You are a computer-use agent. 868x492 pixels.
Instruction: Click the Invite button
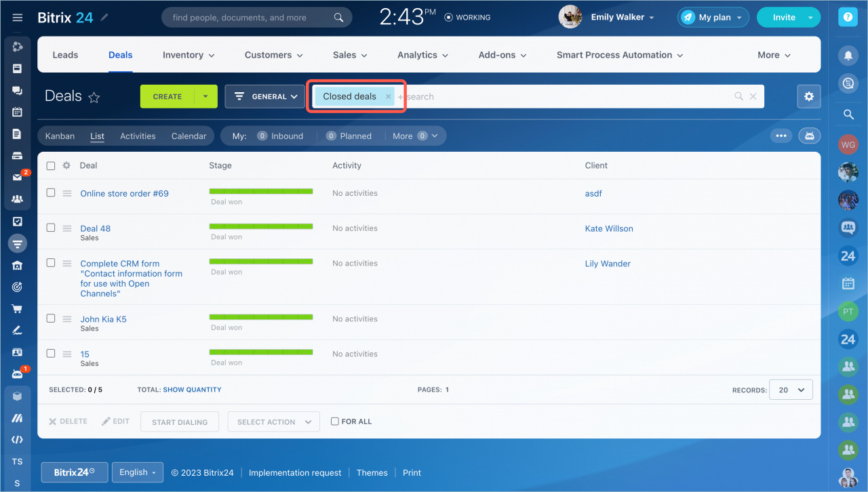[784, 18]
